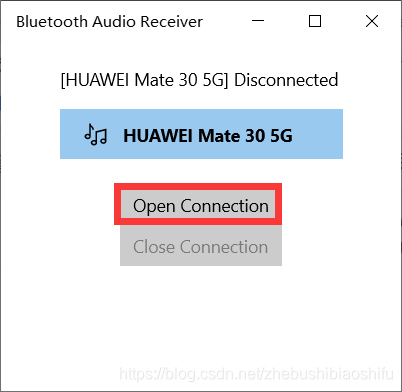Click the bracketed [HUAWEI Mate 30 5G] status prefix
This screenshot has width=402, height=392.
(145, 80)
